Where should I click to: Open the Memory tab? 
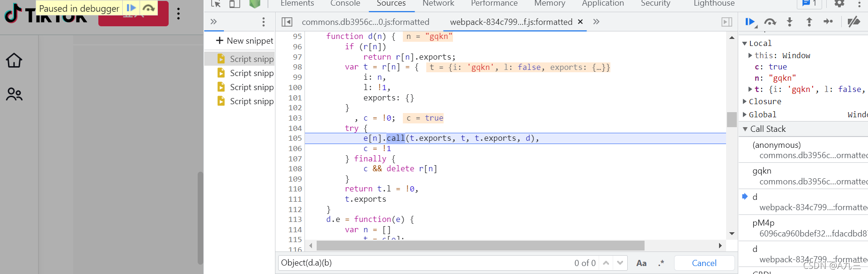(x=550, y=4)
